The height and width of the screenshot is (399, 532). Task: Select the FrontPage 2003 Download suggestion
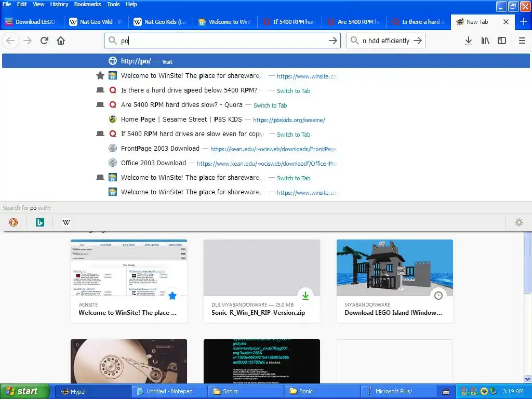click(266, 149)
